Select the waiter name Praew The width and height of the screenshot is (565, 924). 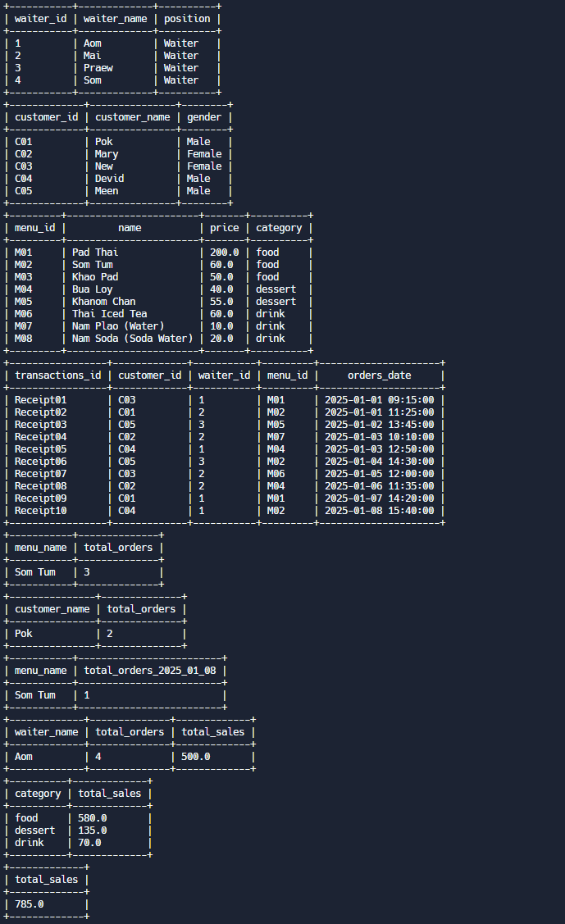[x=98, y=68]
